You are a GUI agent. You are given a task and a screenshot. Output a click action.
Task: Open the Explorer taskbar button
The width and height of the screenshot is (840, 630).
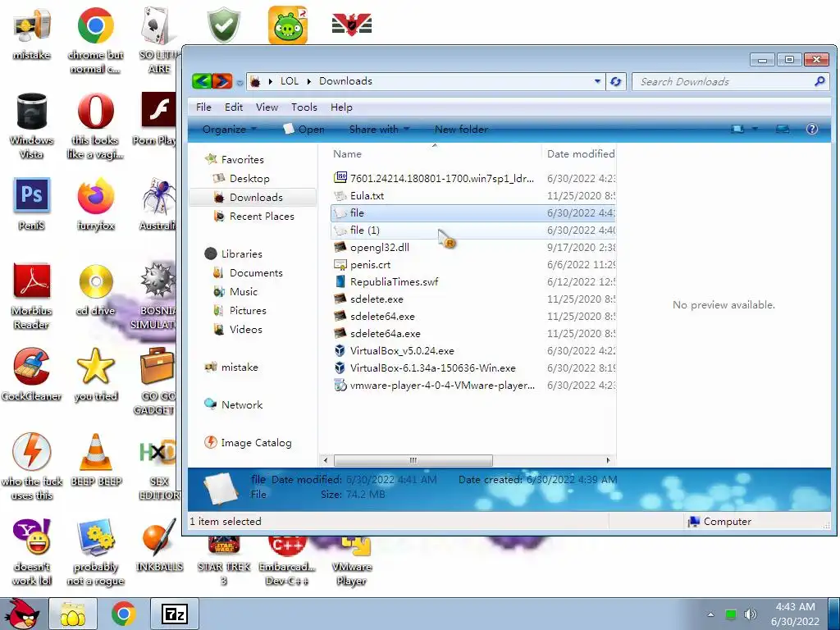[x=73, y=614]
